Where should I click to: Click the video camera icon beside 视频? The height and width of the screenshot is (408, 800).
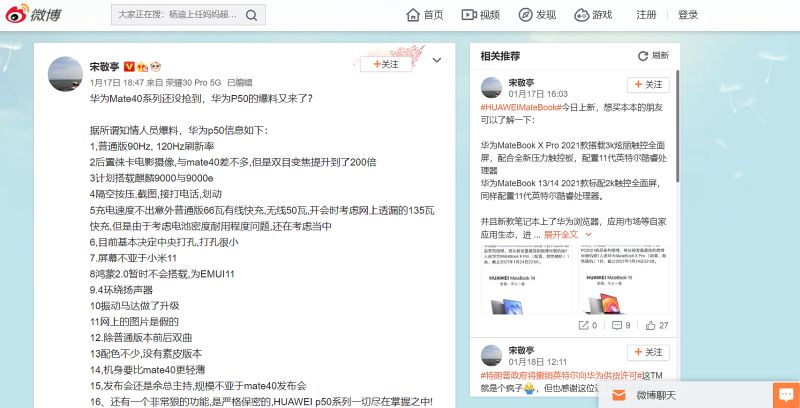coord(469,15)
